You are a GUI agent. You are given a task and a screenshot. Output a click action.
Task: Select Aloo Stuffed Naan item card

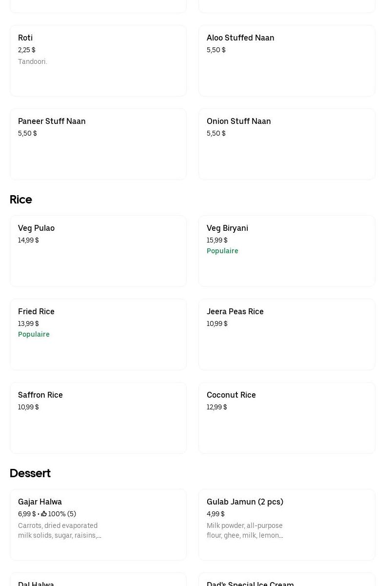(x=286, y=61)
